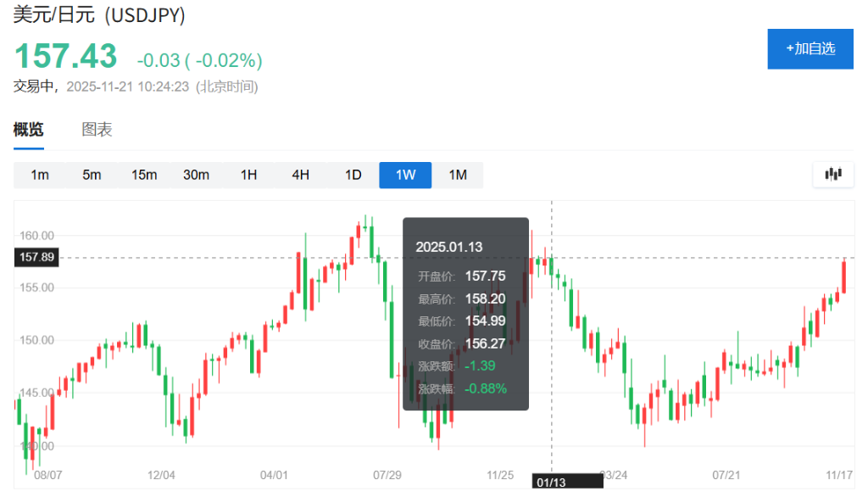
Task: Click the 美元/日元 (USDJPY) title
Action: pos(99,14)
